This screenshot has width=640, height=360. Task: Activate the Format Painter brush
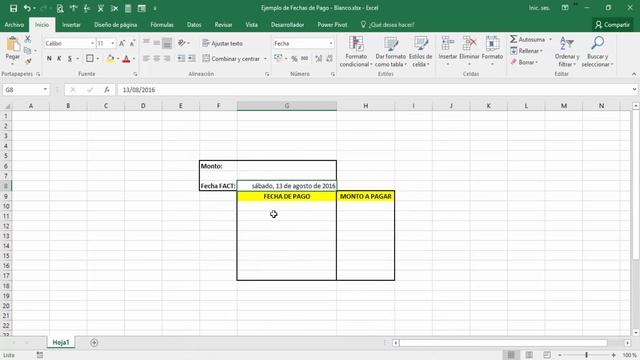pos(28,62)
